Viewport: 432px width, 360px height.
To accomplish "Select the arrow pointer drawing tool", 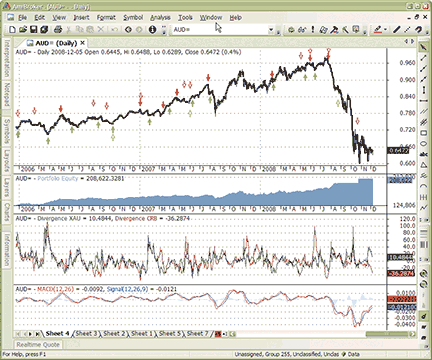I will point(423,47).
